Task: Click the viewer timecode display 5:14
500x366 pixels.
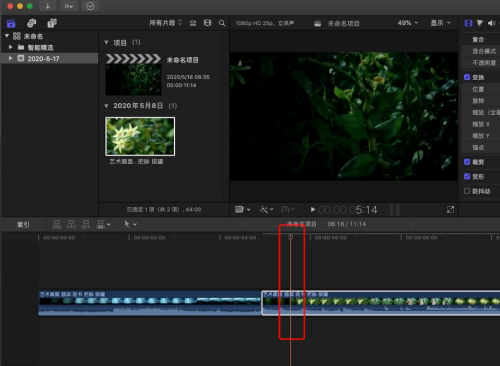Action: click(x=348, y=210)
